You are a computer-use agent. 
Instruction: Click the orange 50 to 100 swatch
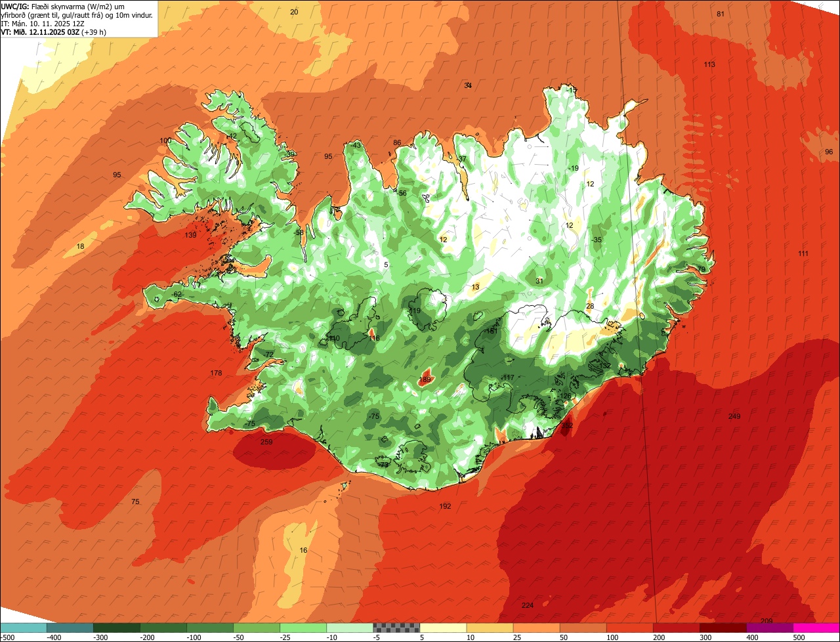pos(583,628)
